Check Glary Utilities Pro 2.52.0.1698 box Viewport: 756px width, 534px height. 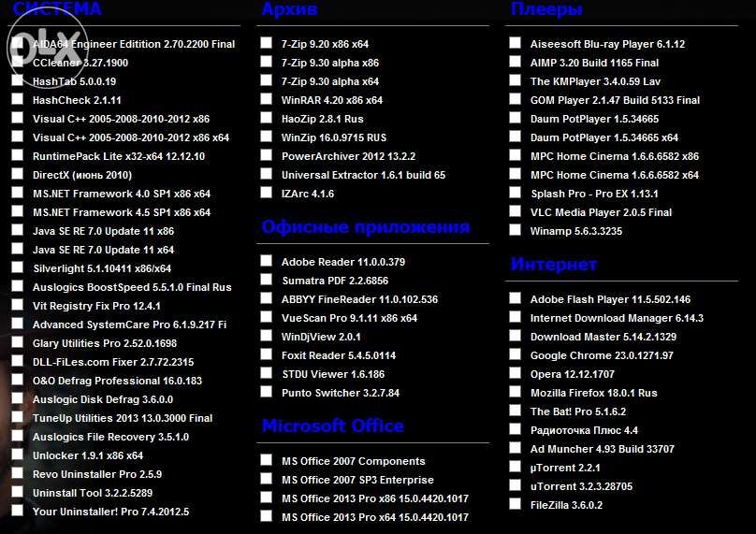coord(18,342)
